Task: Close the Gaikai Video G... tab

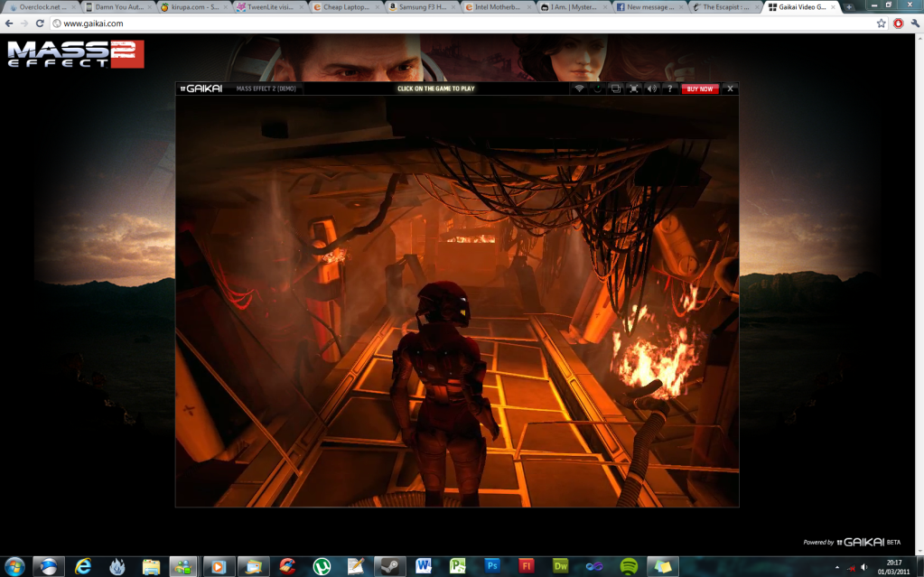Action: [834, 7]
